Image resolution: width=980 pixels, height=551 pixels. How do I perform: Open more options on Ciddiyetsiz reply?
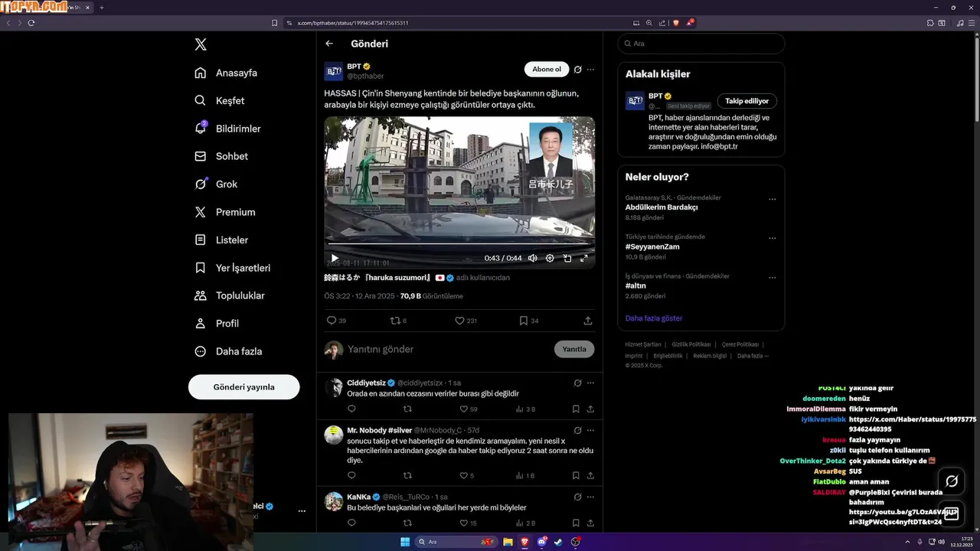590,383
